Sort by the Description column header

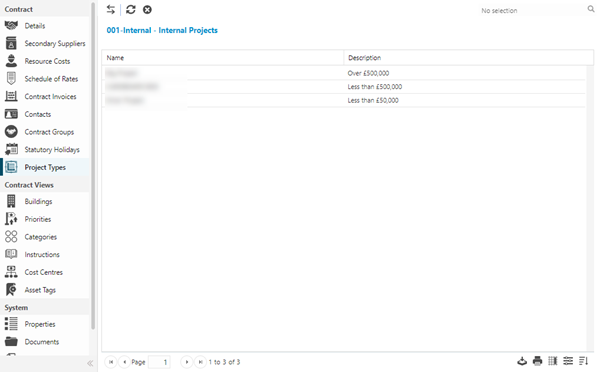click(469, 58)
